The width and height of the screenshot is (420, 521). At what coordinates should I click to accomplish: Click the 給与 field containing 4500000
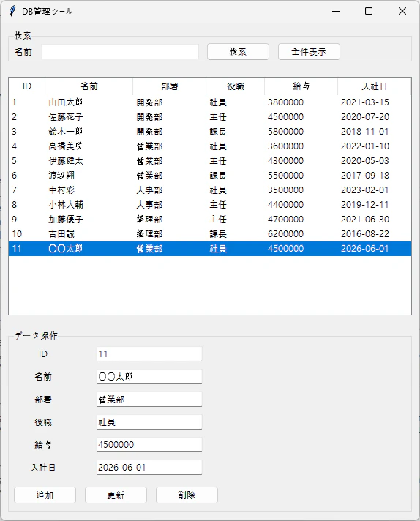coord(149,445)
